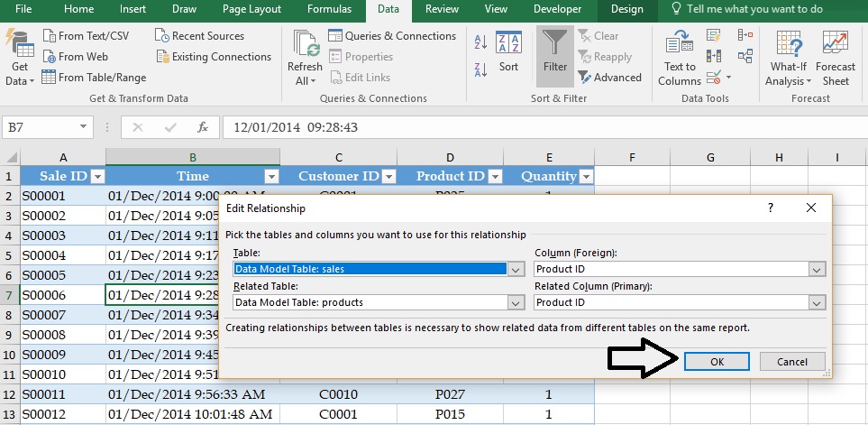868x425 pixels.
Task: Expand Related Column (Primary) combo box
Action: [817, 302]
